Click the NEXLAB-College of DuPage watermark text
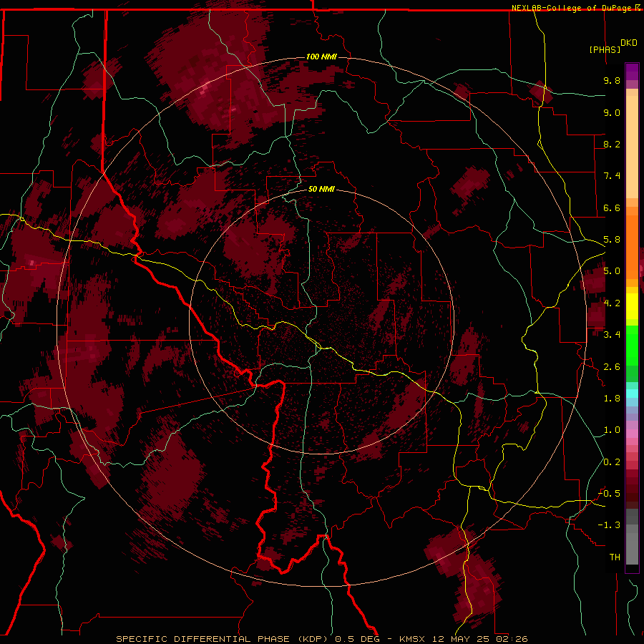This screenshot has width=644, height=644. pos(572,8)
